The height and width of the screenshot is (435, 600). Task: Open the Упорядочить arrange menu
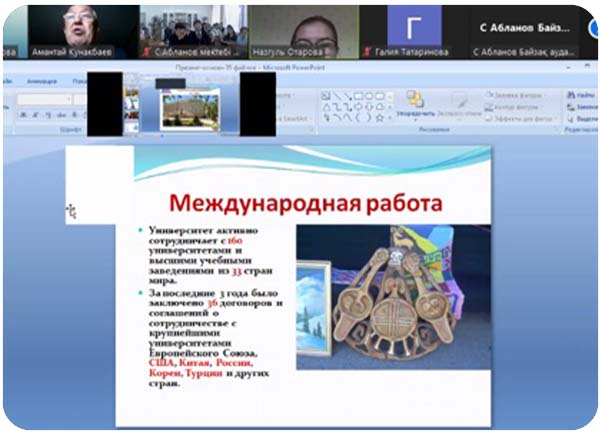click(x=415, y=104)
